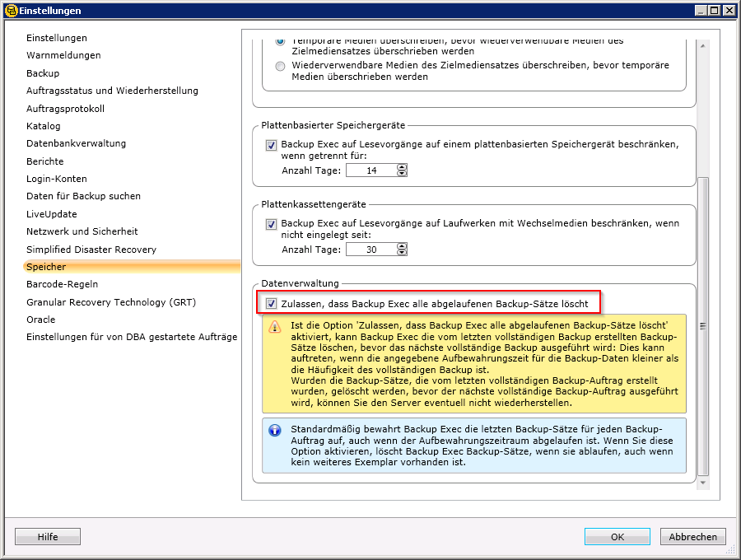
Task: Click the 30 days number field
Action: point(370,250)
